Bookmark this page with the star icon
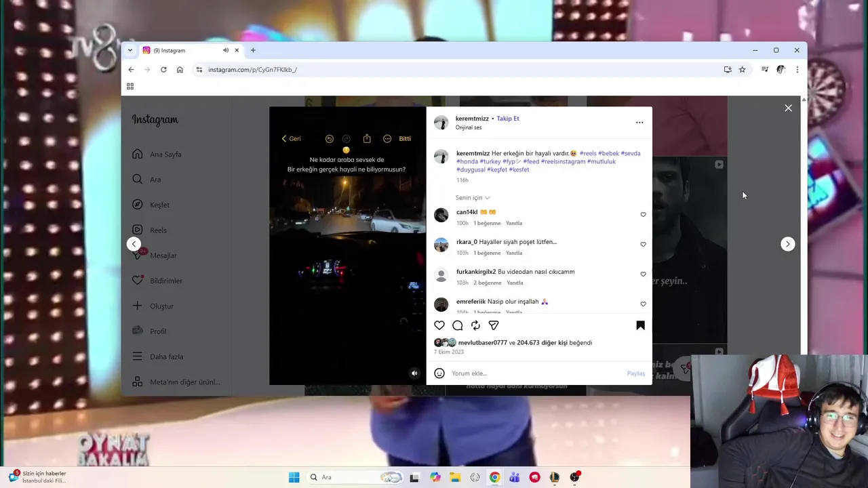This screenshot has width=868, height=488. (743, 70)
